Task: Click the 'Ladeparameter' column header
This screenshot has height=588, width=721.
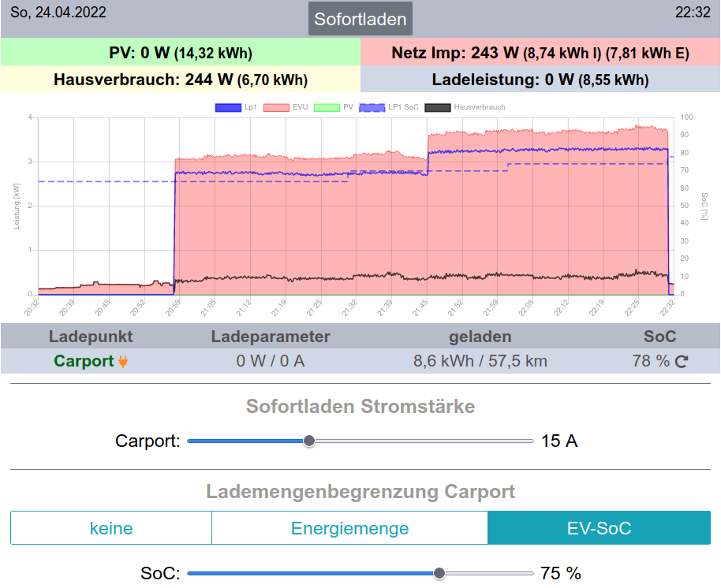Action: [271, 337]
